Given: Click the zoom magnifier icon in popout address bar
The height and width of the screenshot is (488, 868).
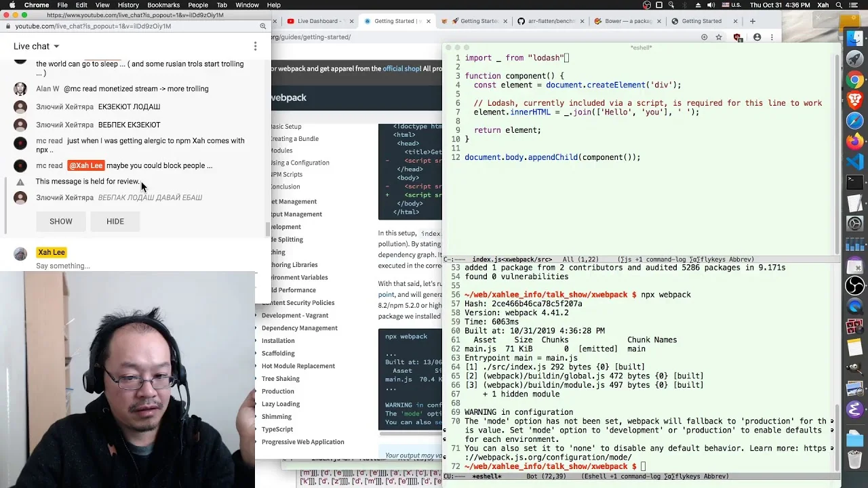Looking at the screenshot, I should (x=263, y=26).
